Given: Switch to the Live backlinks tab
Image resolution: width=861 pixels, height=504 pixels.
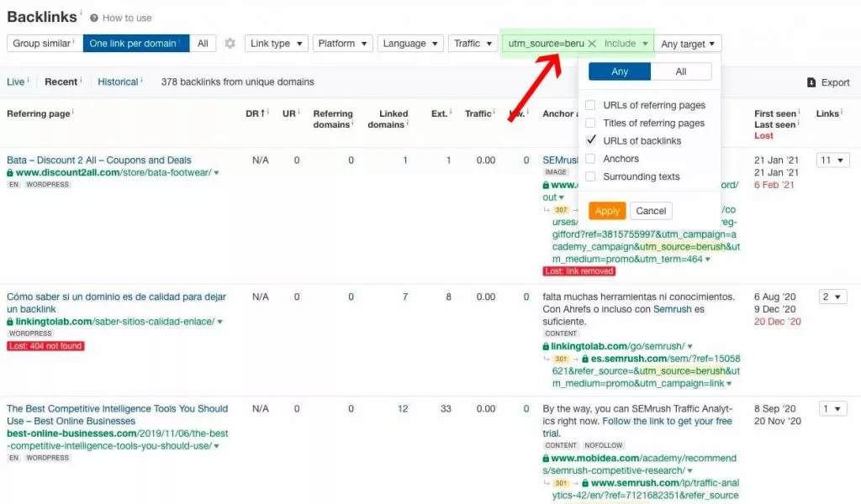Looking at the screenshot, I should (x=16, y=81).
